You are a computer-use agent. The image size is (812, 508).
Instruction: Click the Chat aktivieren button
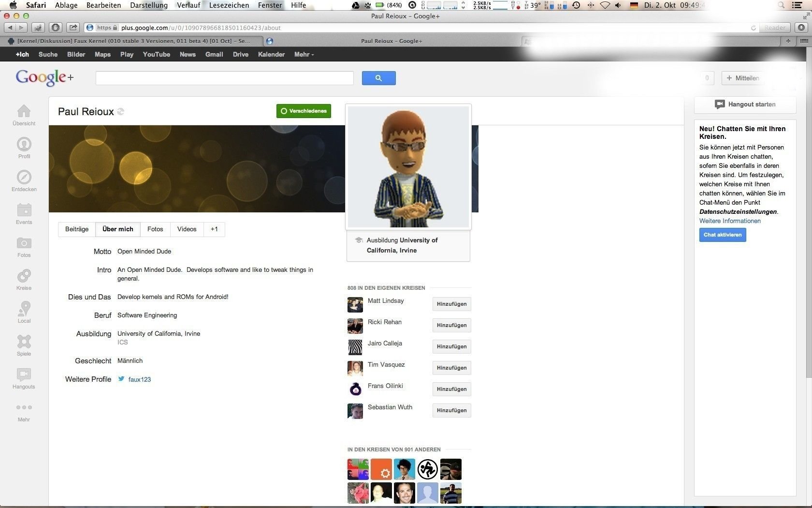click(x=723, y=235)
